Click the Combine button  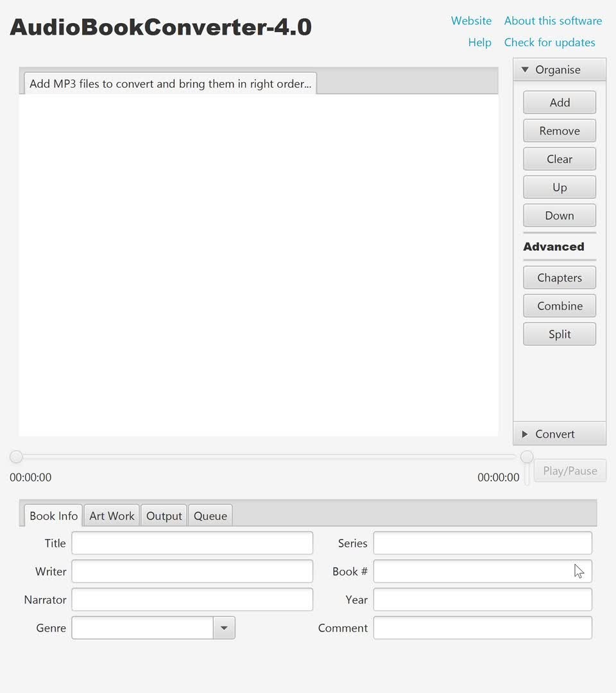pos(560,306)
